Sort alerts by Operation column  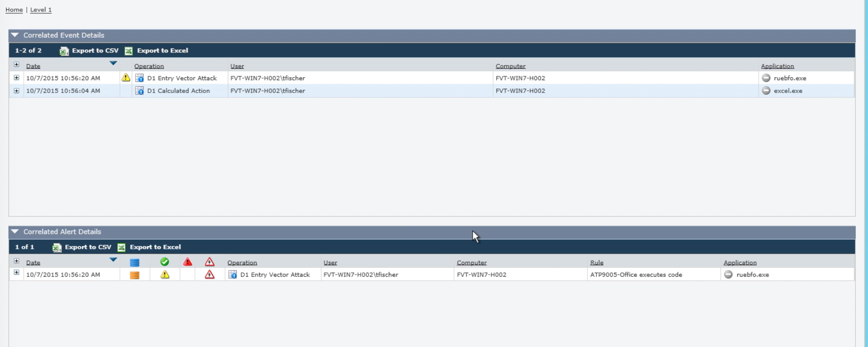point(242,263)
